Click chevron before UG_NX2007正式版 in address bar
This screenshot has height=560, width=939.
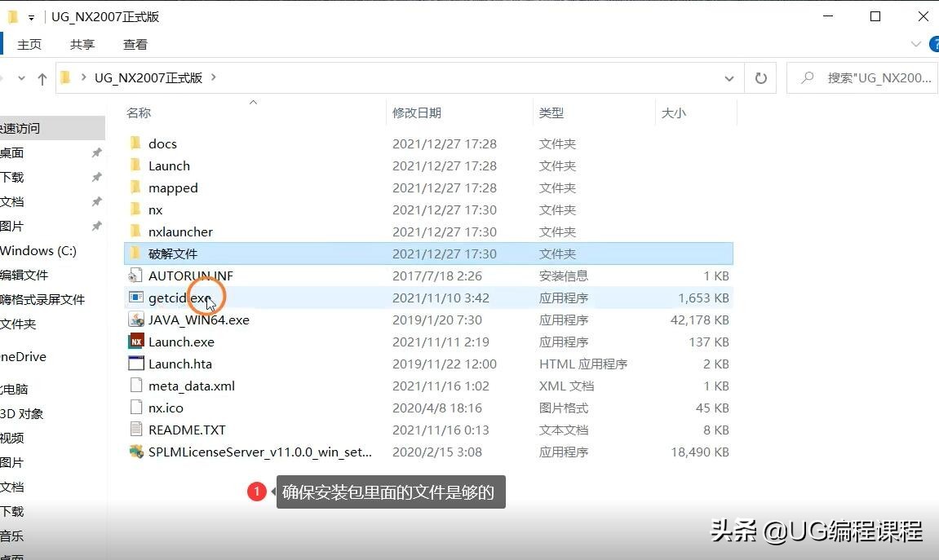tap(83, 77)
